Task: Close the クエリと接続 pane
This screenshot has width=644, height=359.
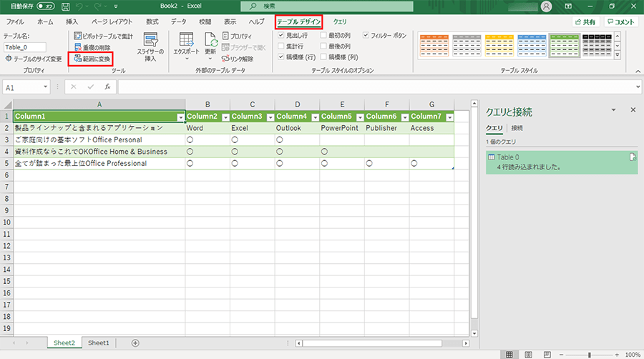Action: pyautogui.click(x=633, y=110)
